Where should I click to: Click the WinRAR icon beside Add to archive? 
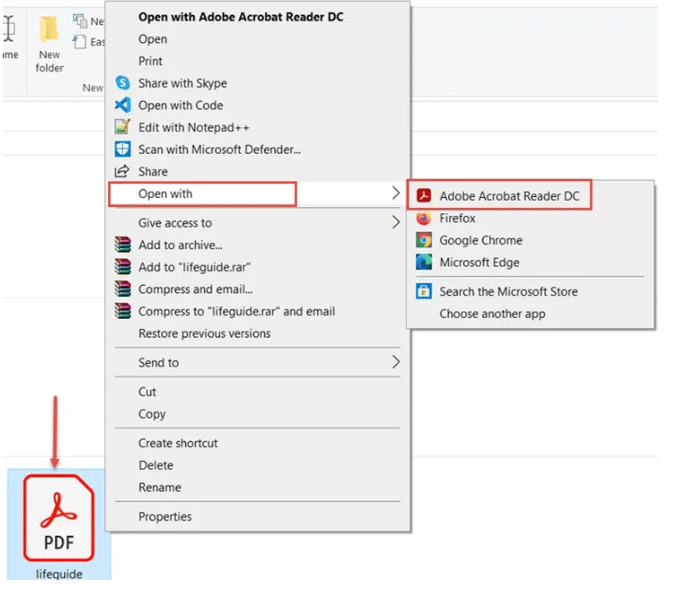123,245
